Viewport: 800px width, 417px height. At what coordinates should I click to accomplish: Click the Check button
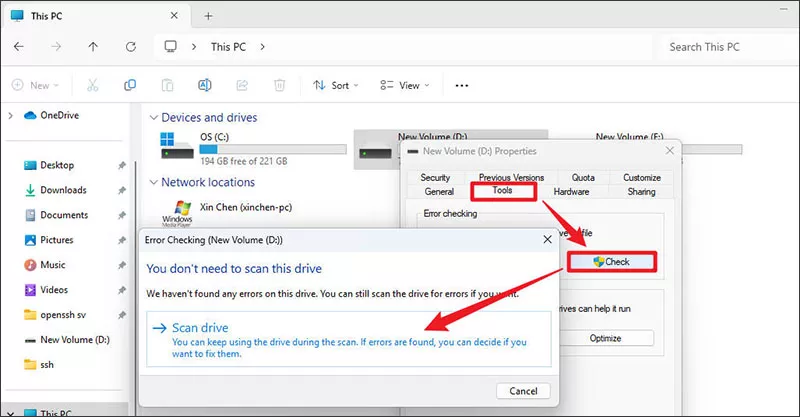(x=611, y=262)
